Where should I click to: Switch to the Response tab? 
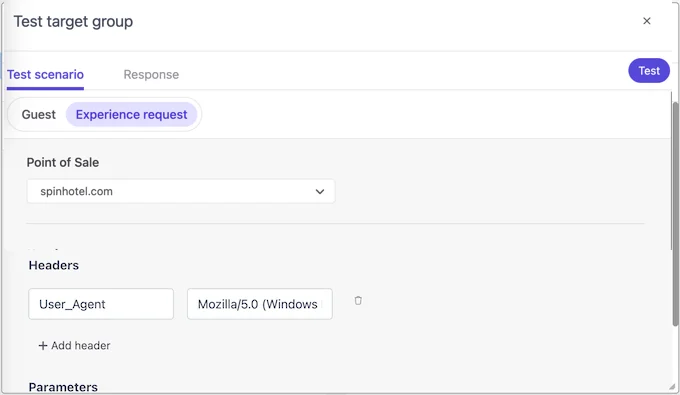(151, 75)
